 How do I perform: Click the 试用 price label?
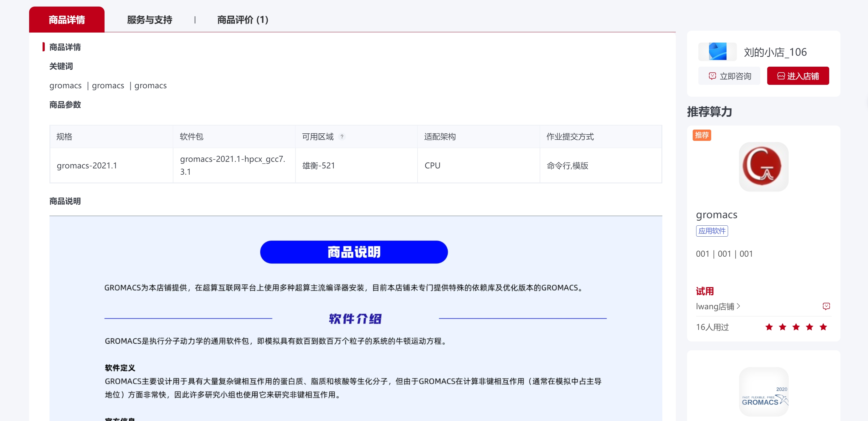click(705, 291)
